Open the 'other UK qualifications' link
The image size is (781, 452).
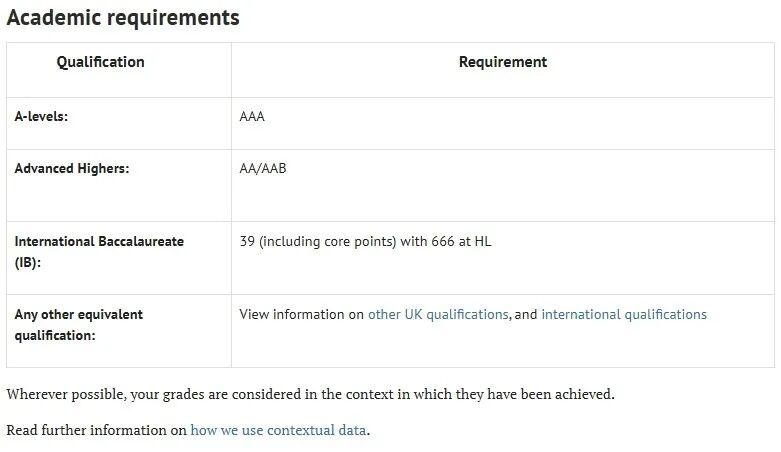438,314
